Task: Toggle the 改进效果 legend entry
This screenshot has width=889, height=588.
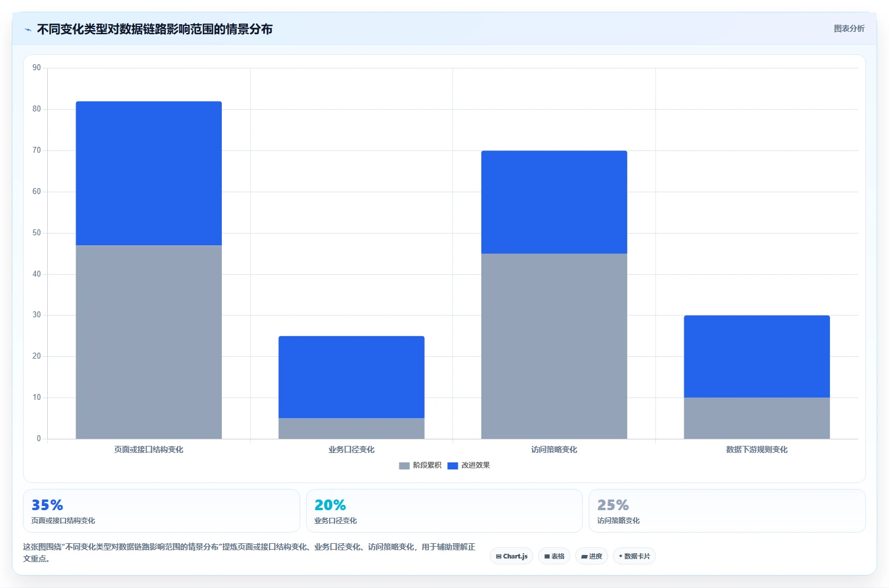Action: click(x=468, y=465)
